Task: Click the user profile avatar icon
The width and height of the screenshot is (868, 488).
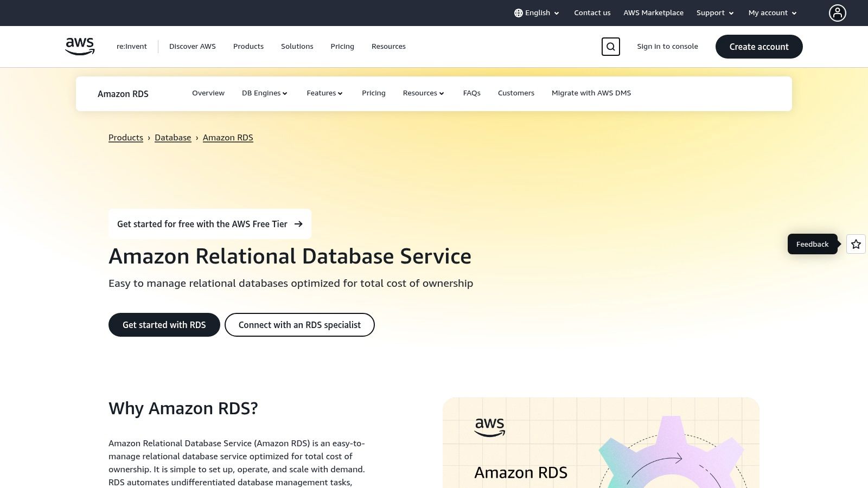Action: (x=837, y=13)
